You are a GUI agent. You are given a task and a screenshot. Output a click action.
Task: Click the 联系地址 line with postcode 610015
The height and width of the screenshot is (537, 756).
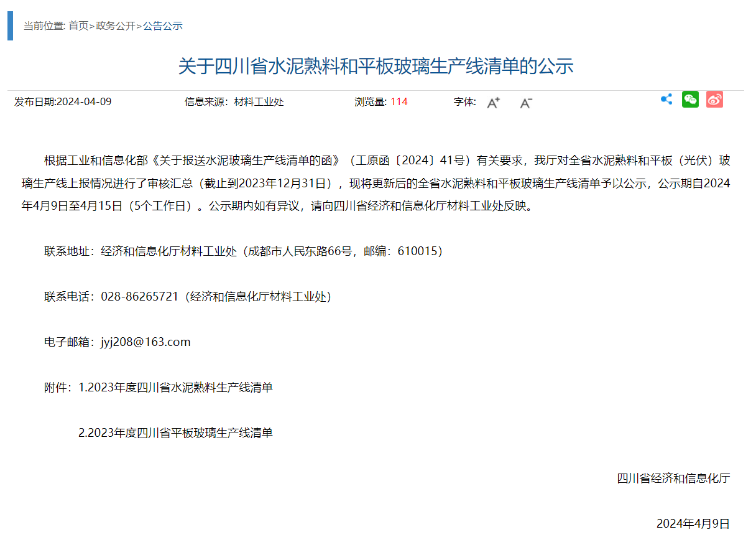(243, 251)
